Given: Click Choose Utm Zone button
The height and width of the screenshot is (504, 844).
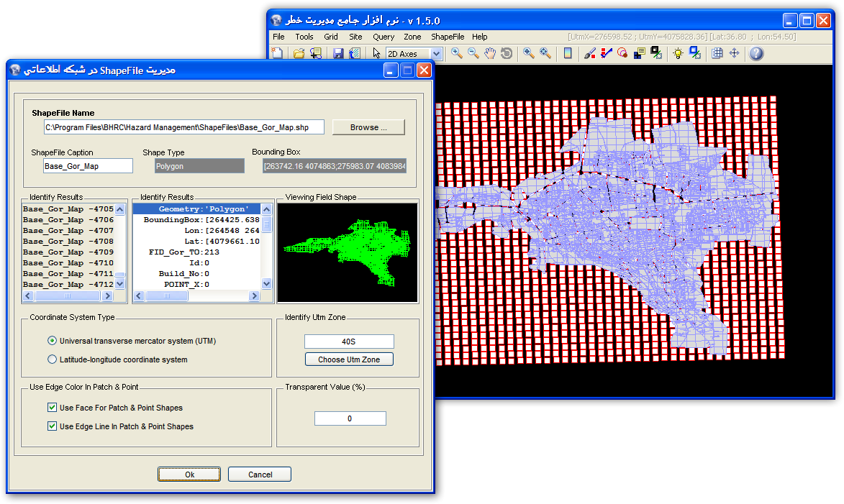Looking at the screenshot, I should (x=349, y=359).
